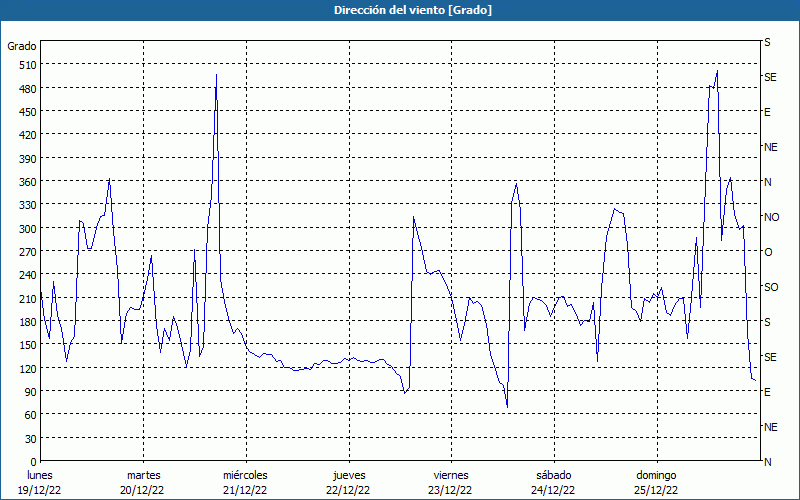Click the "N" compass label level with 0
Image resolution: width=800 pixels, height=500 pixels.
click(767, 462)
